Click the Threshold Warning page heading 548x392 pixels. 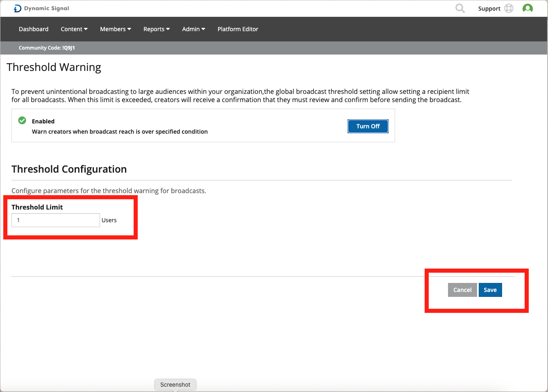pyautogui.click(x=54, y=67)
